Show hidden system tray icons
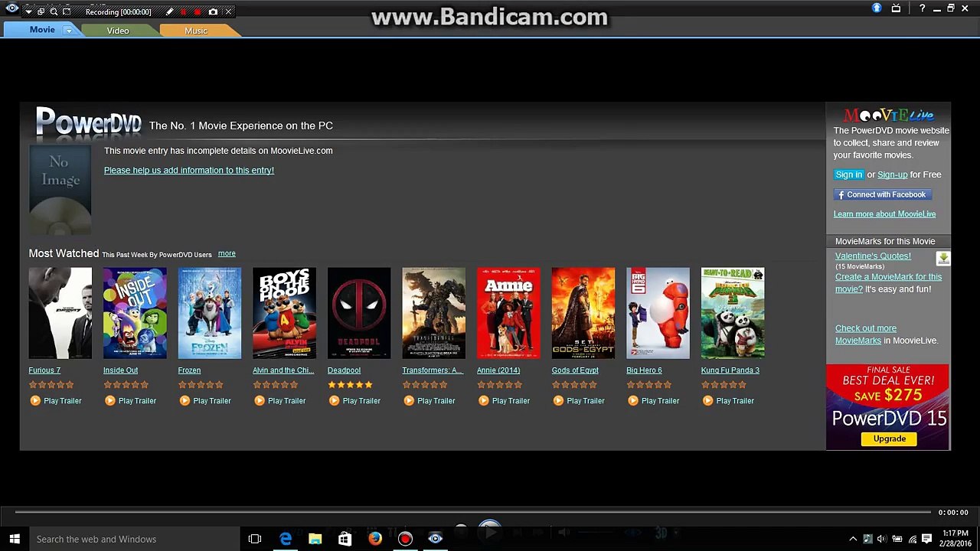The image size is (980, 551). pyautogui.click(x=853, y=539)
